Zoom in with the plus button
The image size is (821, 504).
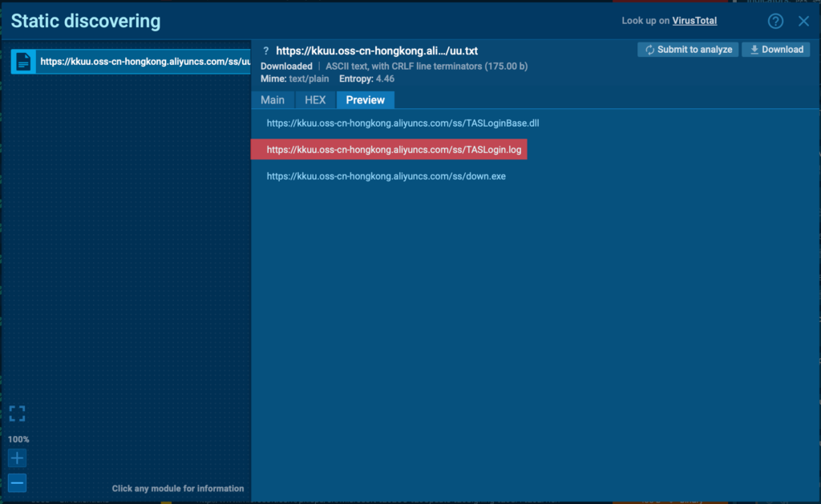[17, 458]
